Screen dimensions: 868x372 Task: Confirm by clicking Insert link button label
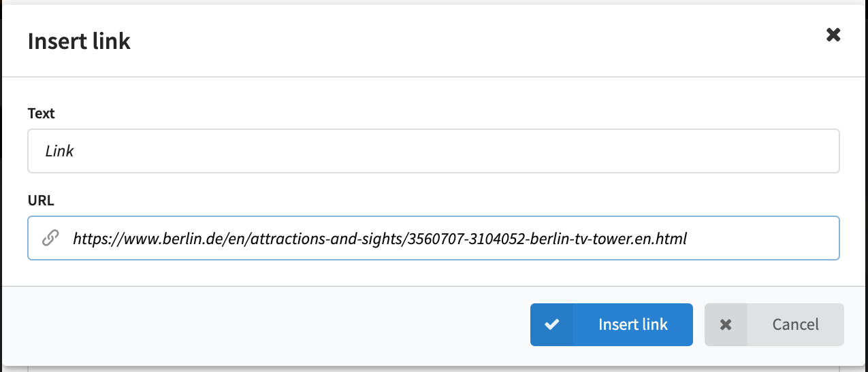coord(633,324)
